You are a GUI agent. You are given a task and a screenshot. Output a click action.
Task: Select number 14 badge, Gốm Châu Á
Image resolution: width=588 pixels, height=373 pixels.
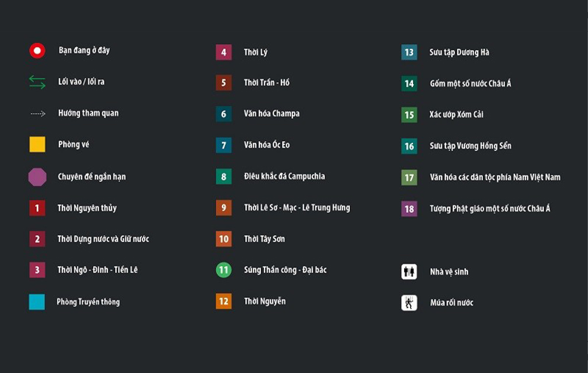(409, 83)
